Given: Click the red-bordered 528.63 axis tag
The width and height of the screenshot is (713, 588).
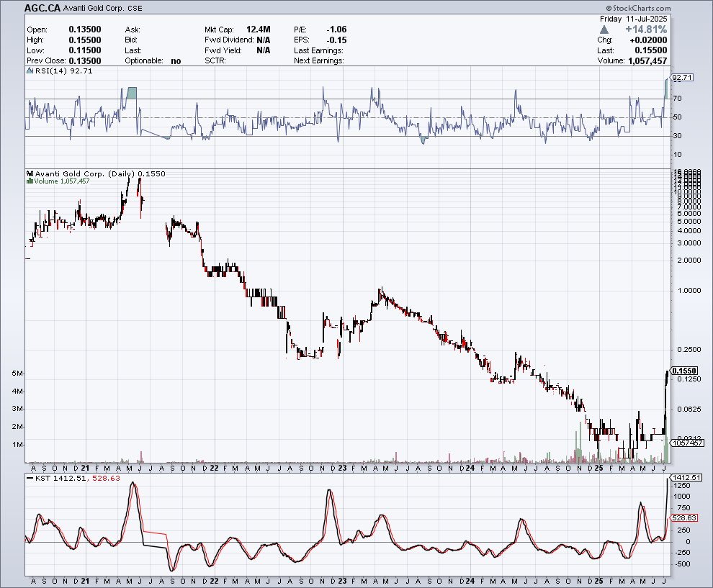Looking at the screenshot, I should (684, 518).
